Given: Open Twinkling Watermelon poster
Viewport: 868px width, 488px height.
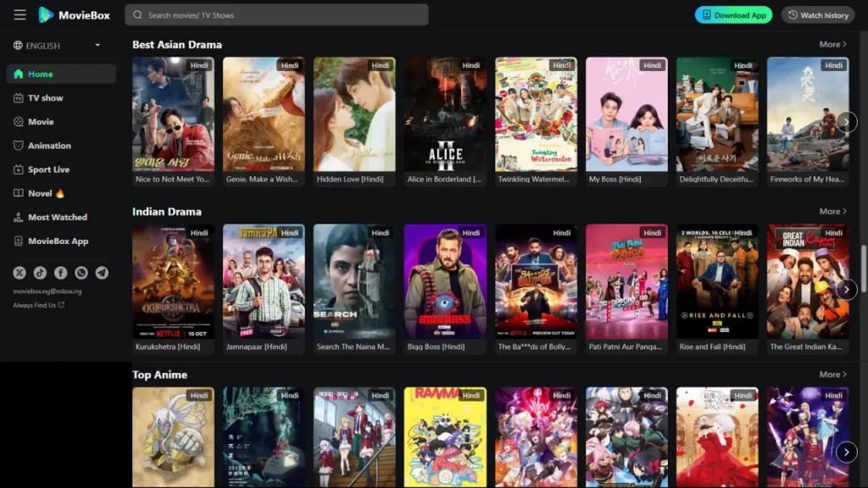Looking at the screenshot, I should 536,114.
